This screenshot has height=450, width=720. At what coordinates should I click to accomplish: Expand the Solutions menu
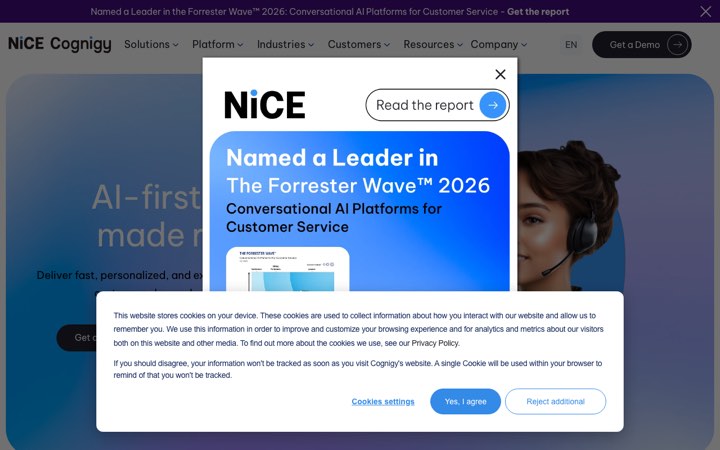point(151,45)
